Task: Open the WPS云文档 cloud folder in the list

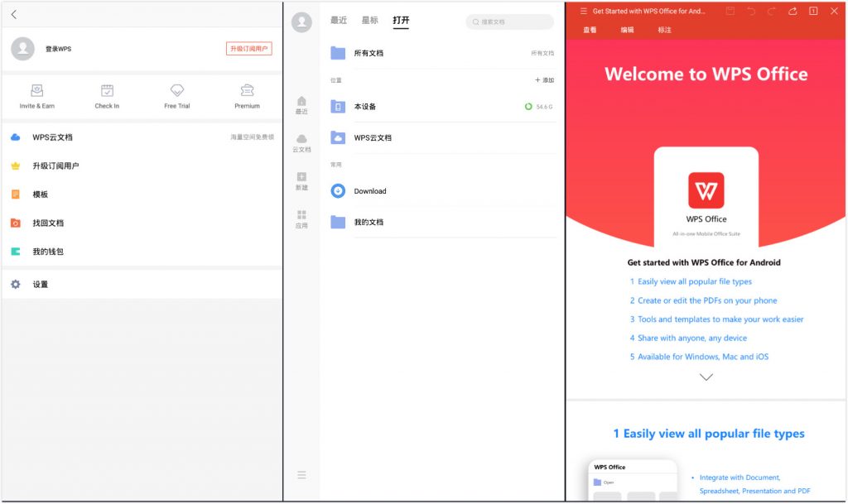Action: (x=442, y=137)
